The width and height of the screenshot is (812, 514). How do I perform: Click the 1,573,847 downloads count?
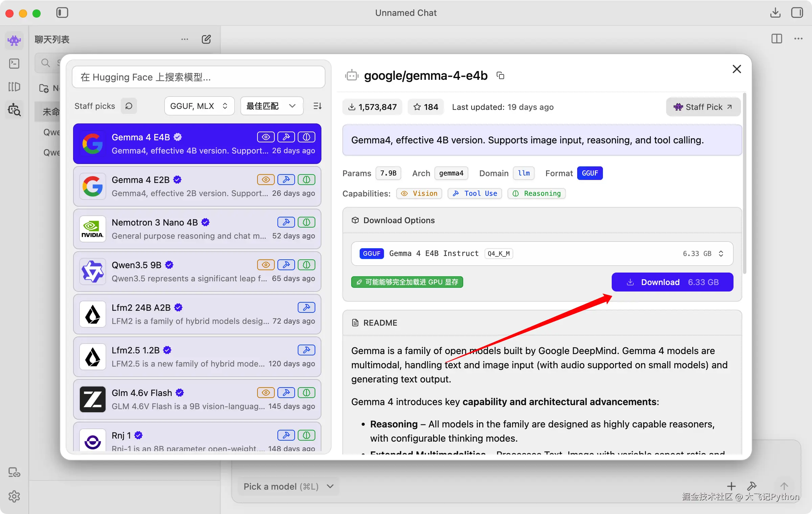pos(372,107)
